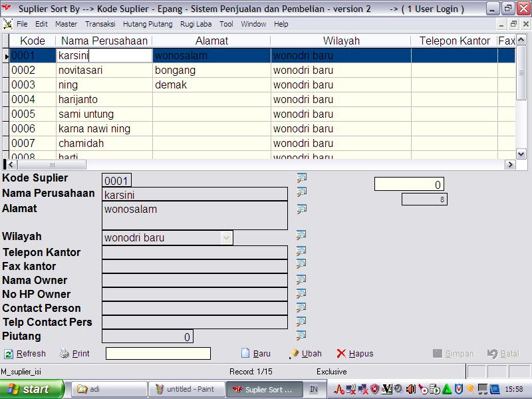This screenshot has width=532, height=399.
Task: Open the Rugi Laba menu
Action: 196,24
